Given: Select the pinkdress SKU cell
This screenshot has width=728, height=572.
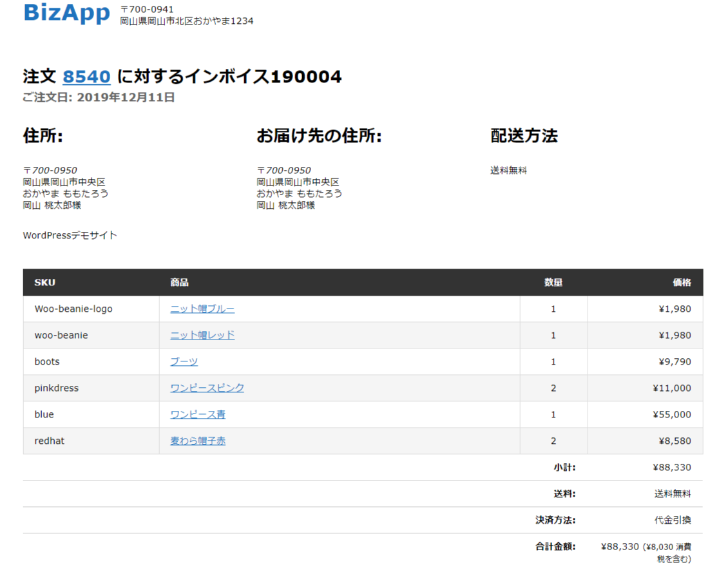Looking at the screenshot, I should coord(56,388).
